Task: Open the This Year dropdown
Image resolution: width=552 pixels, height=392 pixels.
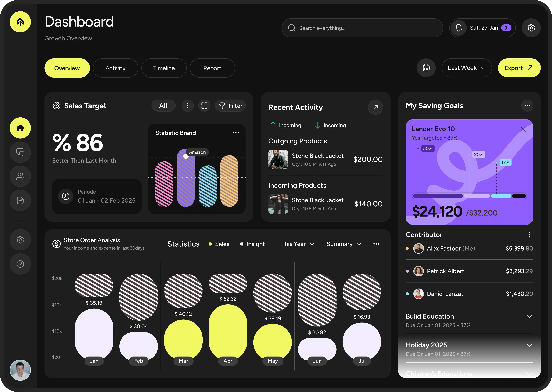Action: (x=298, y=244)
